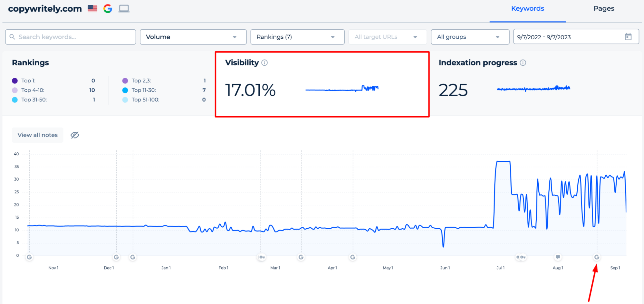Open the All groups dropdown
This screenshot has width=644, height=304.
click(x=470, y=37)
